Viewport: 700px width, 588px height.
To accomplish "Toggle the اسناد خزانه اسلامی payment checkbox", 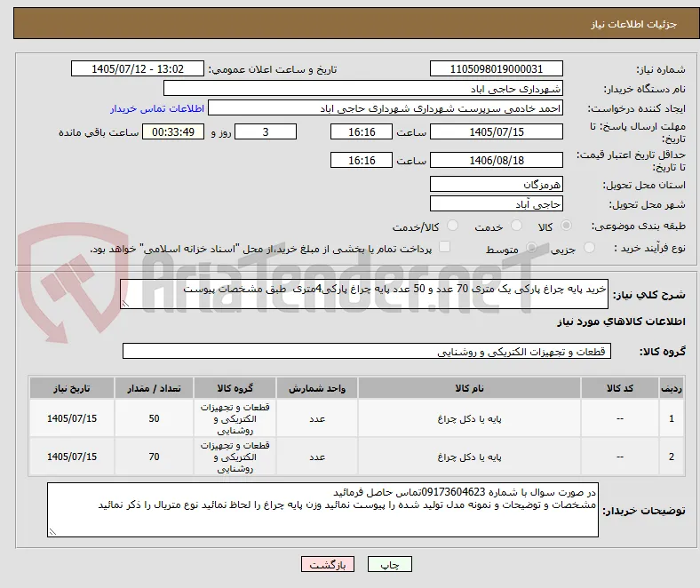I will [445, 247].
